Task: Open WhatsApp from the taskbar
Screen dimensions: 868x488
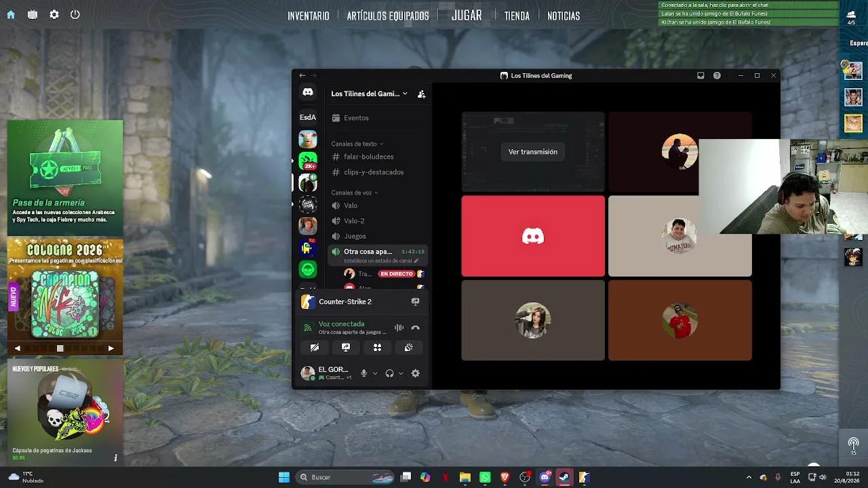Action: [485, 477]
